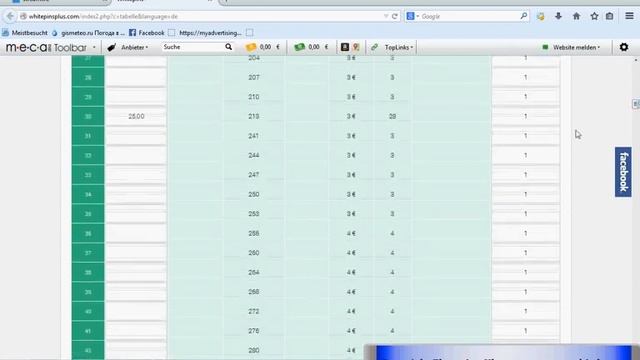Screen dimensions: 640x360
Task: Click the cell with value 268
Action: (254, 292)
